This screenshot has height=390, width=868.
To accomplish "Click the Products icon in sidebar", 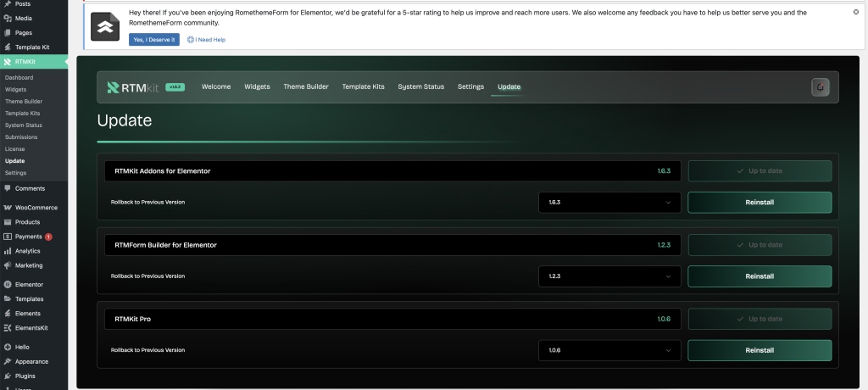I will 7,222.
